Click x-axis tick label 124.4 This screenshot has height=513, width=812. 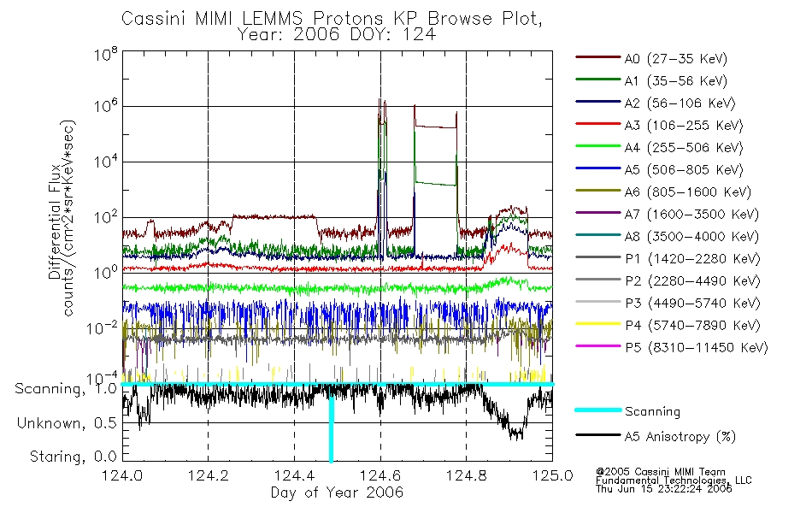(x=294, y=475)
